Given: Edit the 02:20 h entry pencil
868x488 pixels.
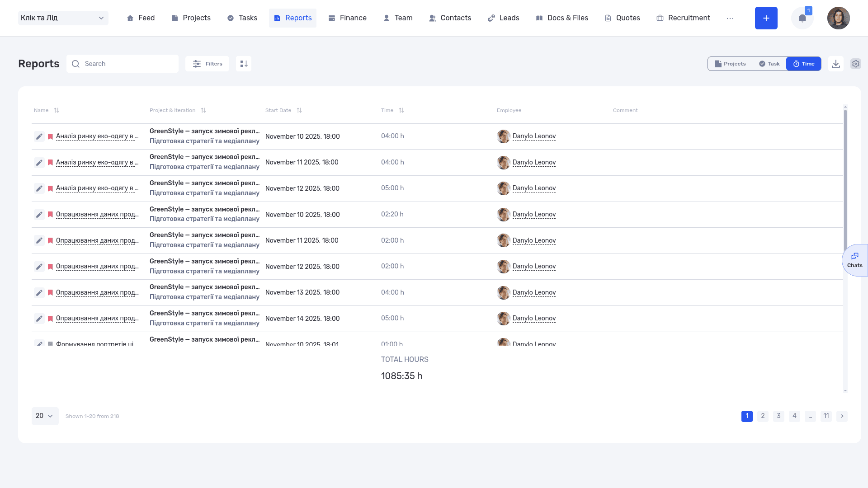Looking at the screenshot, I should click(x=39, y=215).
